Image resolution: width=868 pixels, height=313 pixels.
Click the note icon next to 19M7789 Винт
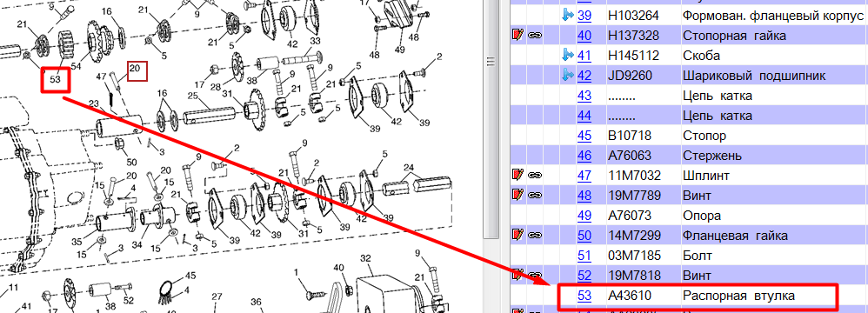click(x=517, y=196)
